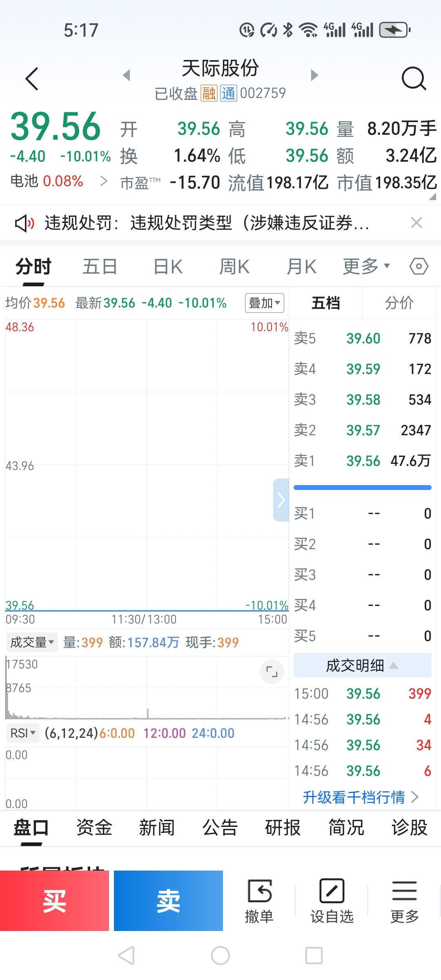Open the 新闻 bottom tab
Image resolution: width=441 pixels, height=980 pixels.
click(x=157, y=828)
